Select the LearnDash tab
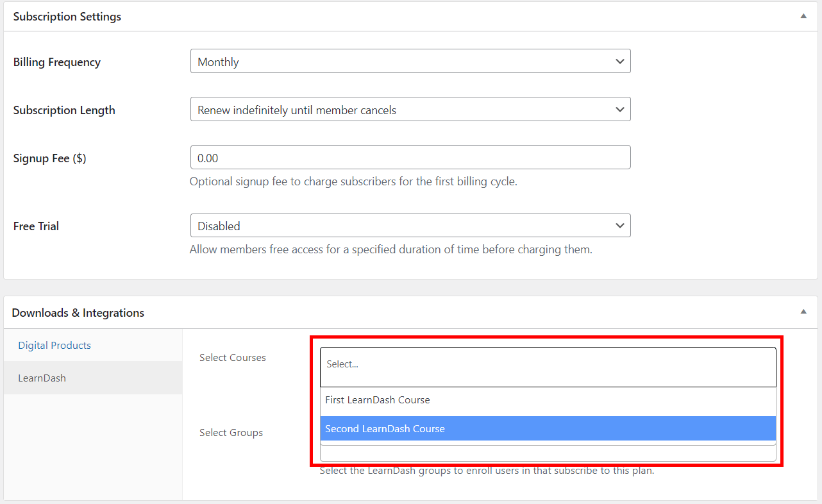This screenshot has height=504, width=822. [93, 378]
